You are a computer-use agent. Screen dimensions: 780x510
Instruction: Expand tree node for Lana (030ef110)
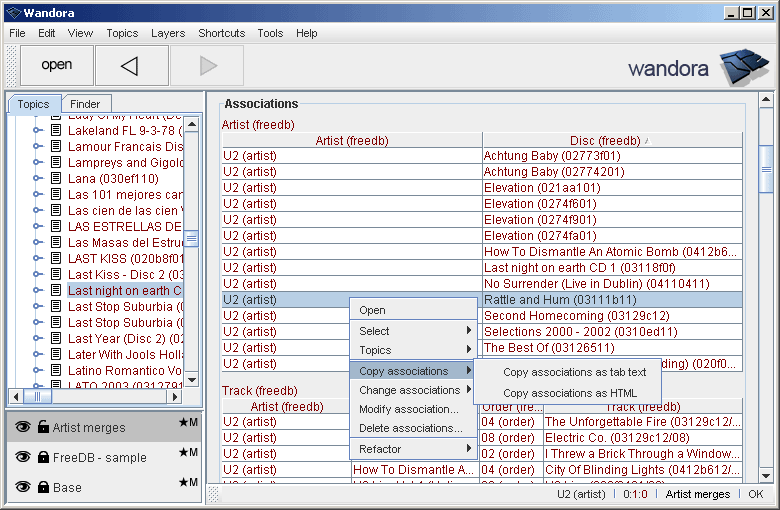(37, 178)
